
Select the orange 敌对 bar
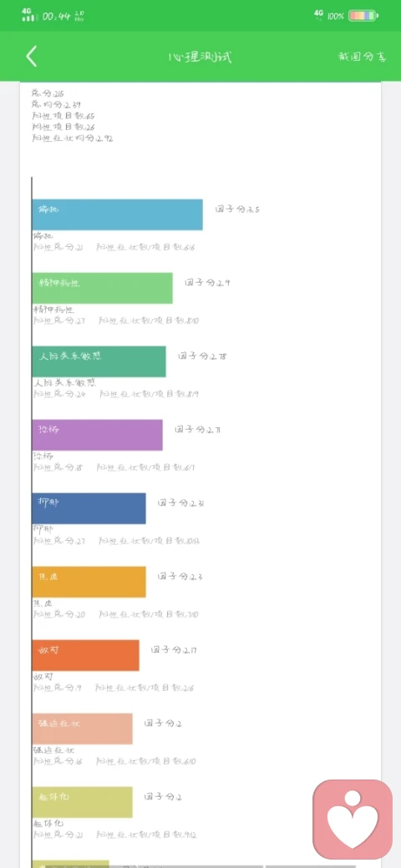[86, 655]
